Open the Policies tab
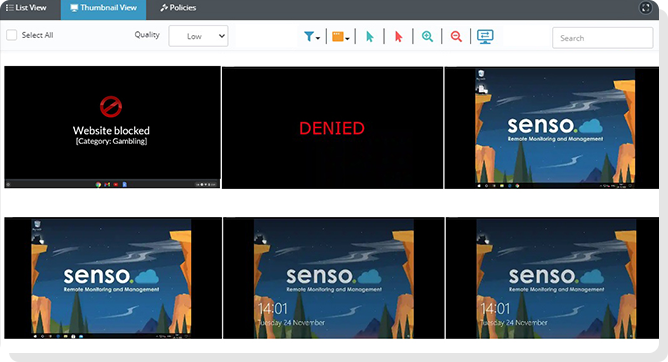This screenshot has height=362, width=668. [x=178, y=8]
